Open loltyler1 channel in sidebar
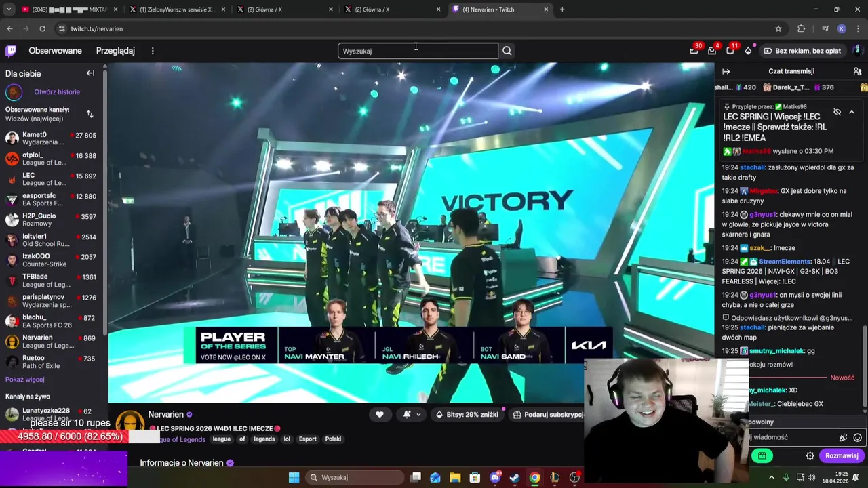 (51, 240)
